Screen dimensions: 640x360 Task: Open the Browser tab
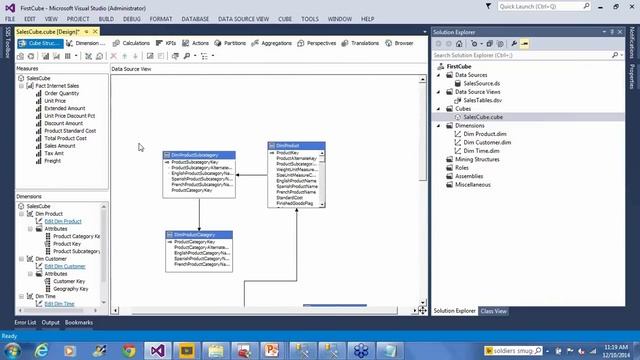click(399, 43)
